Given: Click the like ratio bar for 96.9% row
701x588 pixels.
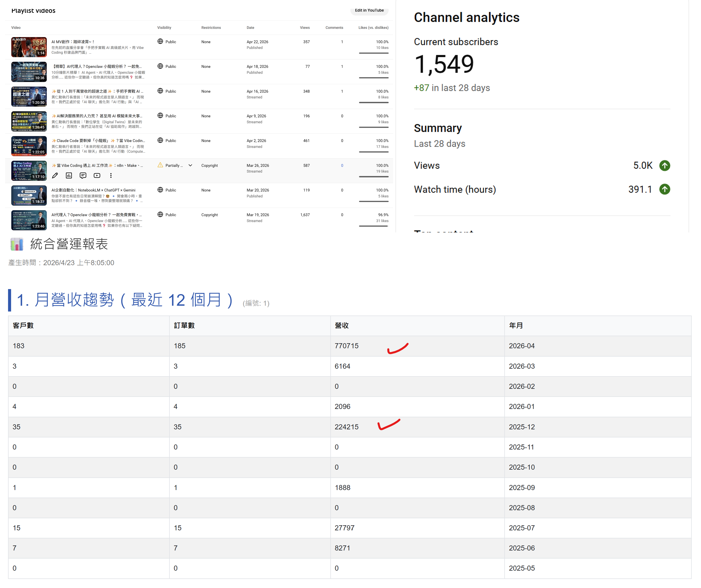Looking at the screenshot, I should click(374, 226).
